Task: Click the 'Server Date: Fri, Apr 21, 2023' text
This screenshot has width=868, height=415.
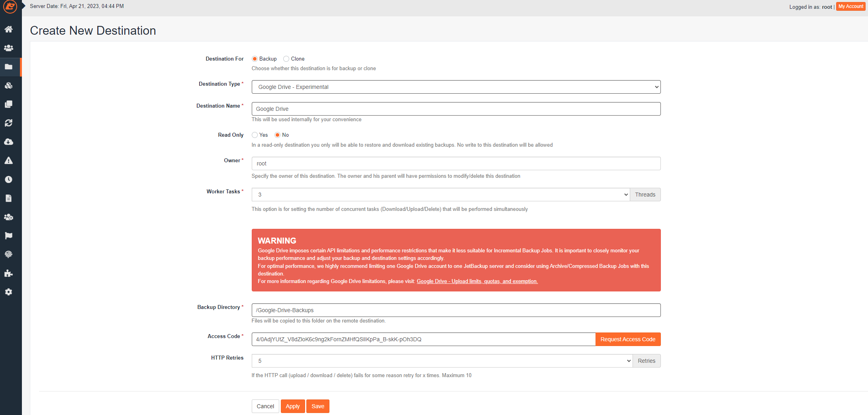Action: 77,6
